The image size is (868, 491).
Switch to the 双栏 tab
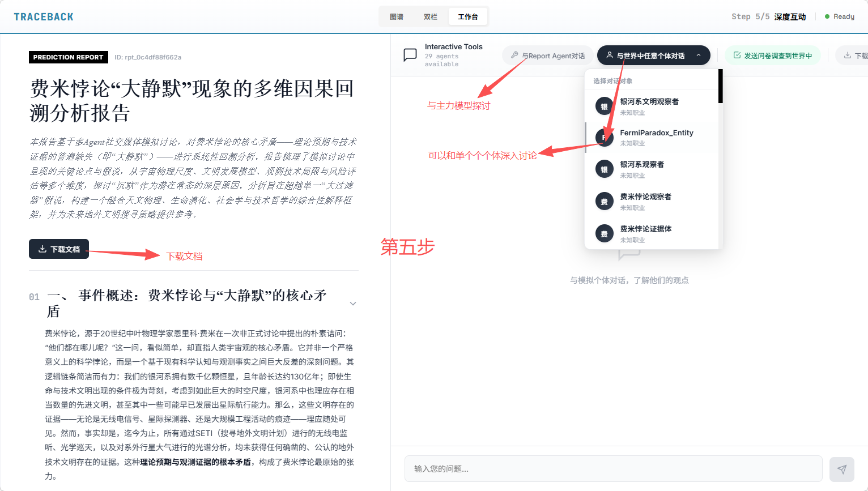(x=431, y=16)
